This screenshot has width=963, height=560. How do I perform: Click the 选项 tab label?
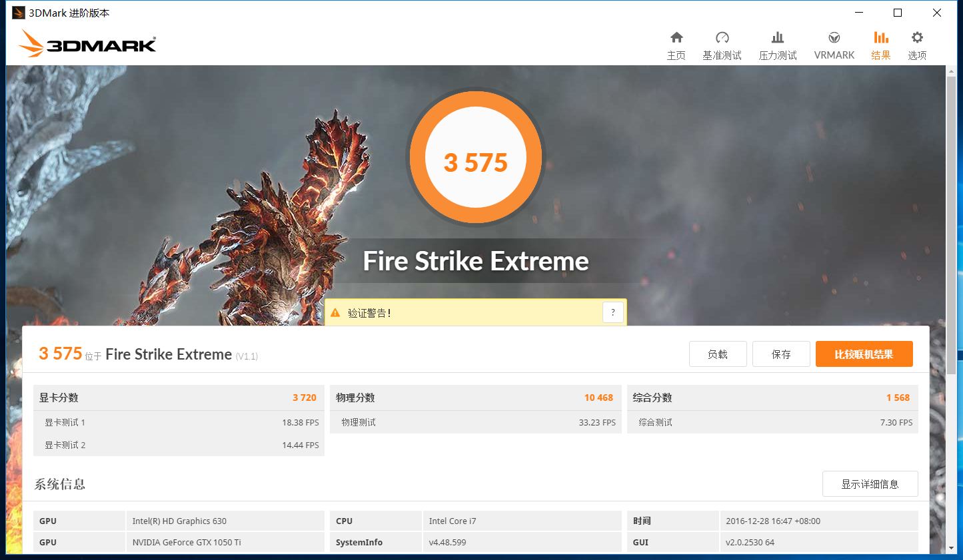[917, 55]
